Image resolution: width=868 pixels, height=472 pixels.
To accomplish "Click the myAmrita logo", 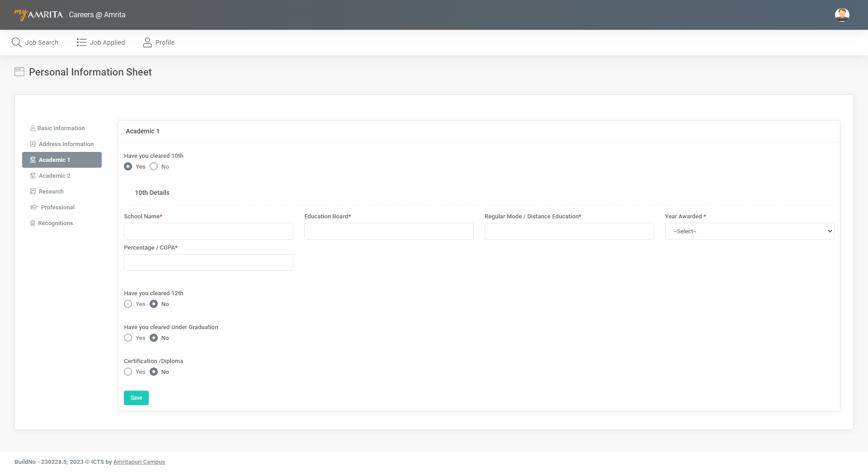I will click(38, 14).
